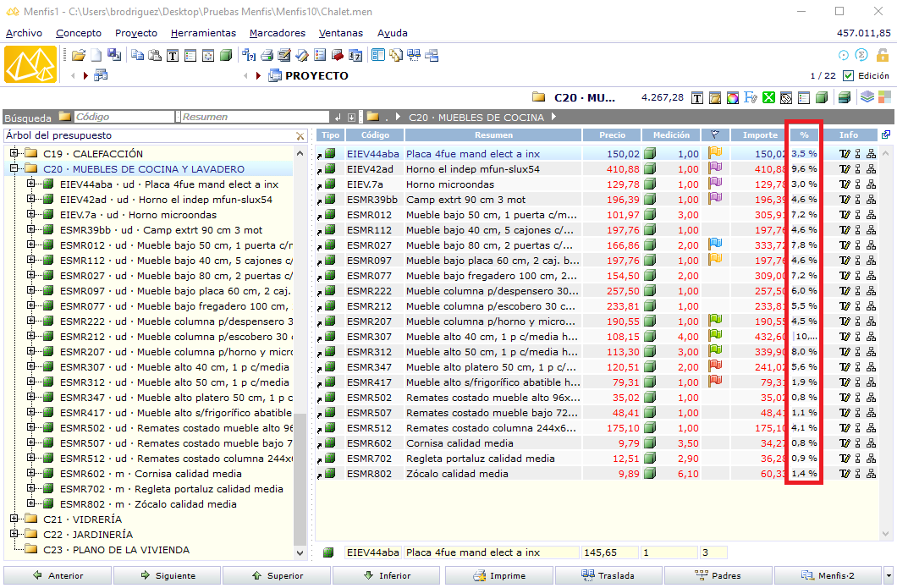The width and height of the screenshot is (897, 588).
Task: Expand ESMR802 Zócalo tree item
Action: pyautogui.click(x=31, y=503)
